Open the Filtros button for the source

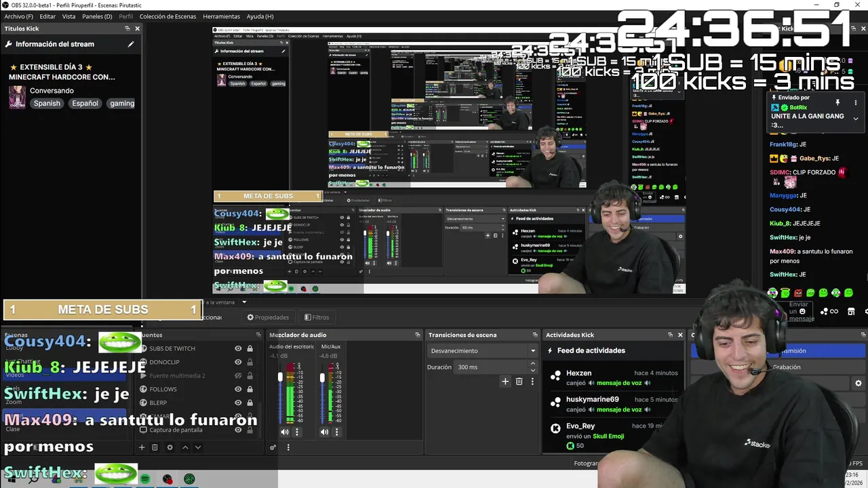[317, 317]
